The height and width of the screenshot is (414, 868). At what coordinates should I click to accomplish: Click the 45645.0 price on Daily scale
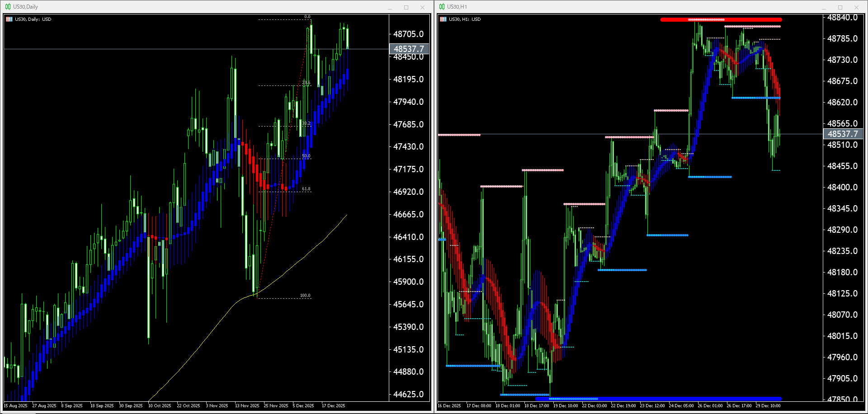point(409,305)
